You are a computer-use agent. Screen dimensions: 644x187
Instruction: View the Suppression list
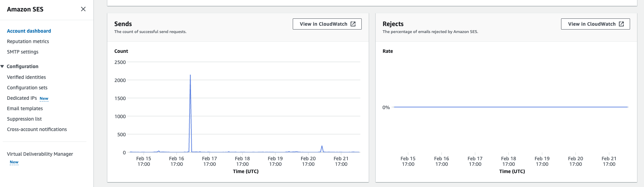coord(24,119)
